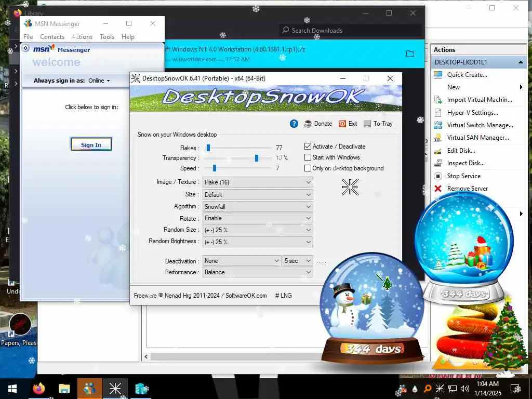Click the Hyper-V Settings icon
The image size is (532, 399).
pos(438,113)
